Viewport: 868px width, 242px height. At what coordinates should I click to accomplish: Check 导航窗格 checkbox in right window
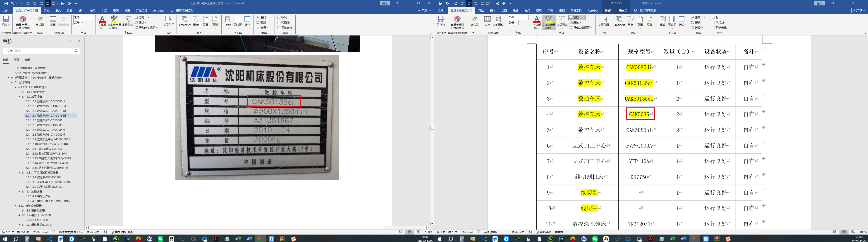[x=713, y=28]
